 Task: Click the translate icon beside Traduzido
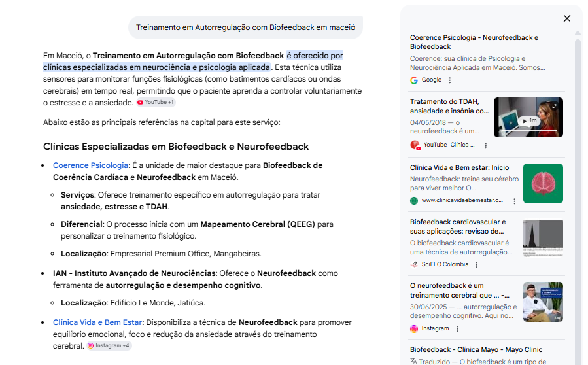coord(413,361)
